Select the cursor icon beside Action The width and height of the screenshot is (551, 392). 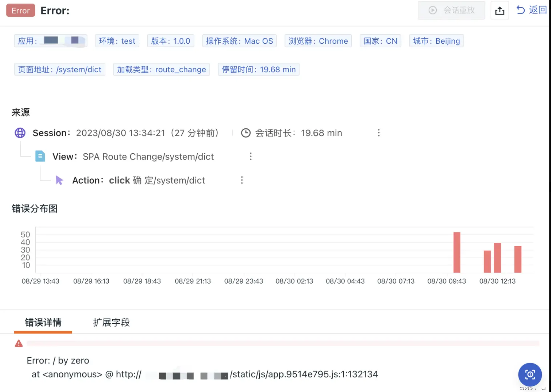pos(59,180)
